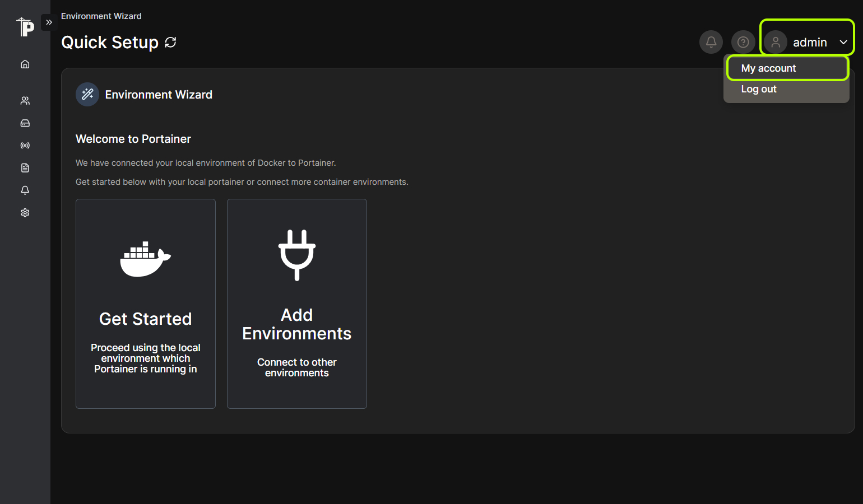
Task: Refresh the Quick Setup page
Action: tap(171, 43)
